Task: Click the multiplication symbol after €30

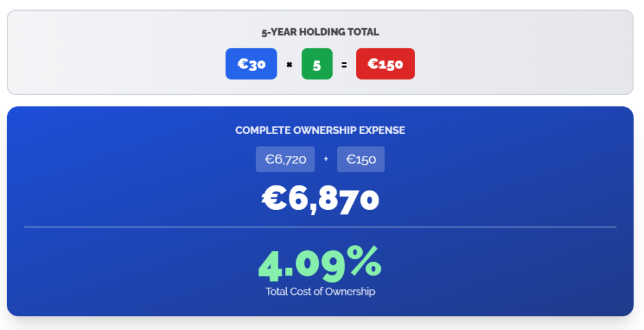Action: 289,64
